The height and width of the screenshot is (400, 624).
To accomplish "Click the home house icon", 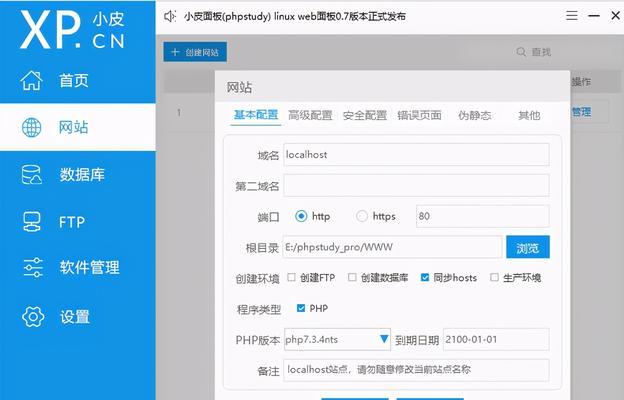I will coord(31,80).
